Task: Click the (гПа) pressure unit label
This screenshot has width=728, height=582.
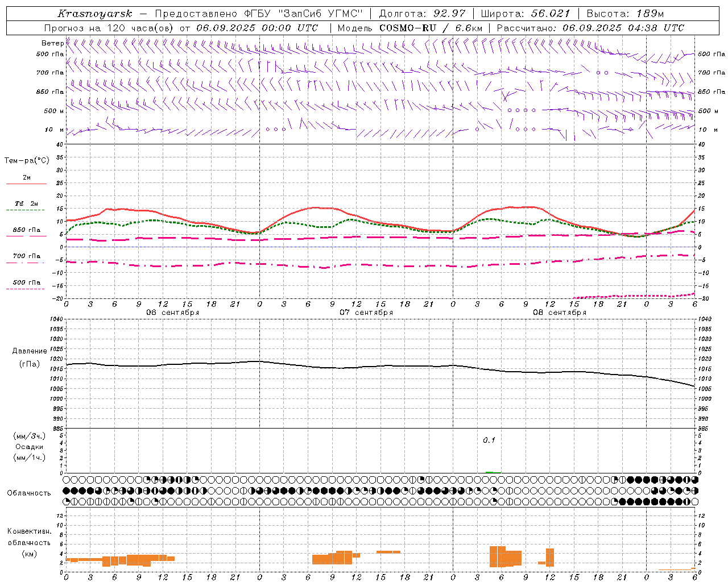Action: [30, 364]
